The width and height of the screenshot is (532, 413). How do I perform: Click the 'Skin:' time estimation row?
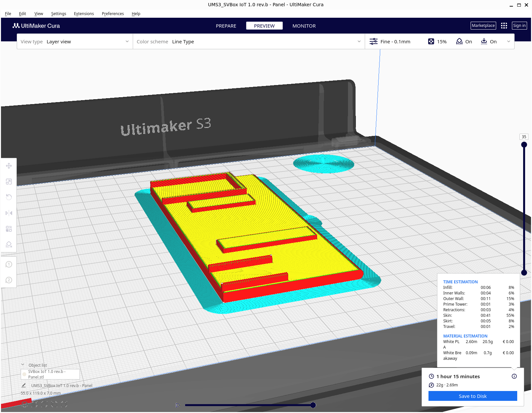point(478,315)
